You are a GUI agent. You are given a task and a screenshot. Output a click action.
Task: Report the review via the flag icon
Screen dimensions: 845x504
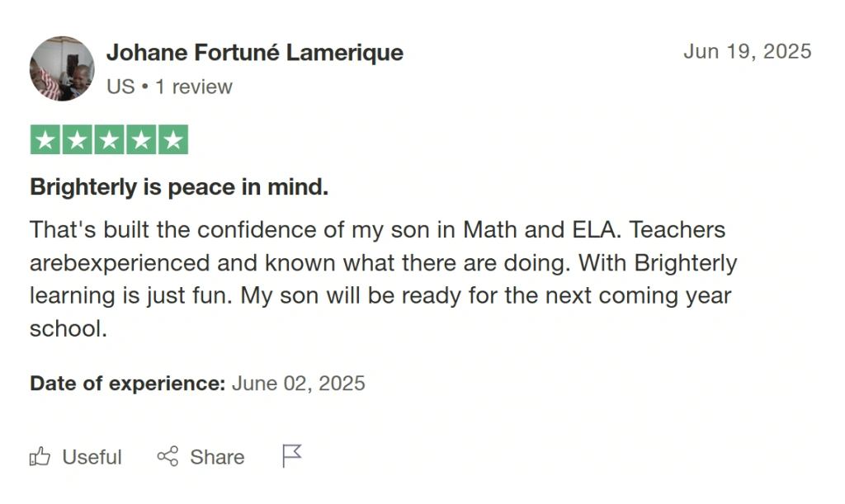tap(290, 455)
